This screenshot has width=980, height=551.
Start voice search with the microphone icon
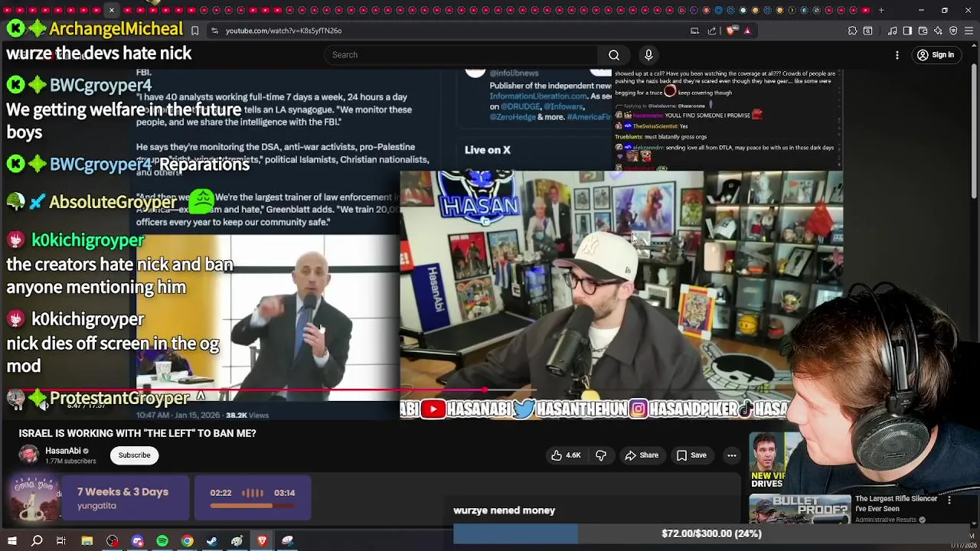tap(648, 55)
